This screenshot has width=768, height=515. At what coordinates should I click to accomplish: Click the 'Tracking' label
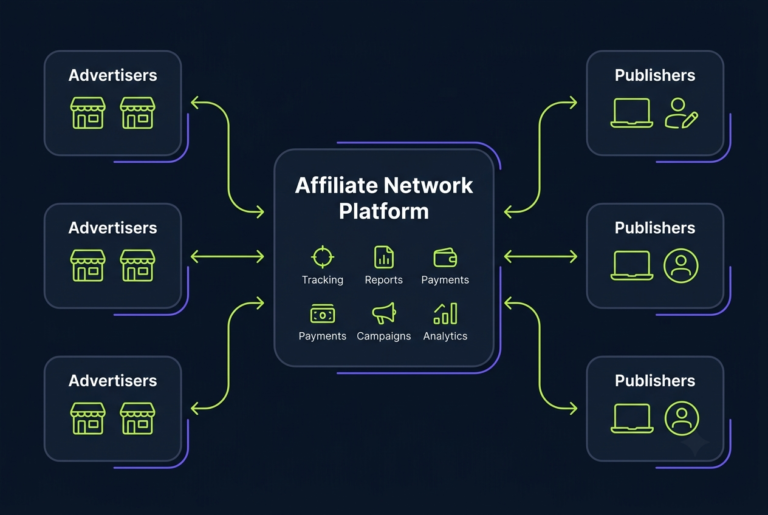[323, 280]
